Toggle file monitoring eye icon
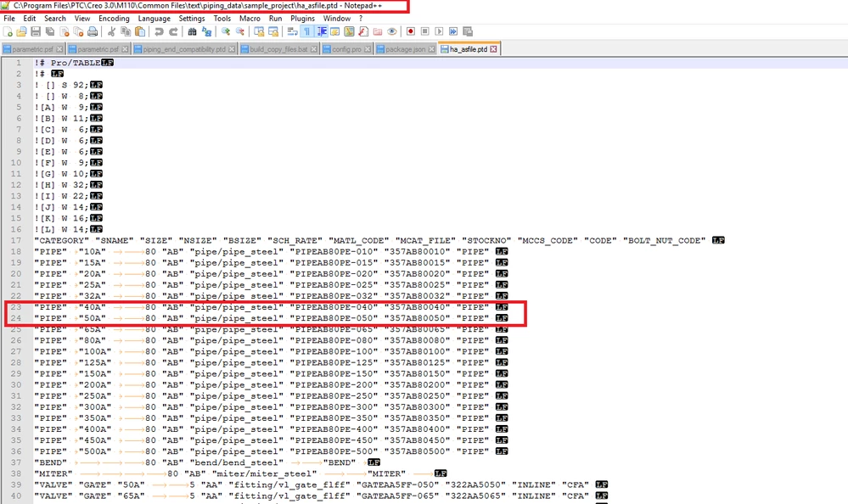The height and width of the screenshot is (504, 848). pos(392,31)
